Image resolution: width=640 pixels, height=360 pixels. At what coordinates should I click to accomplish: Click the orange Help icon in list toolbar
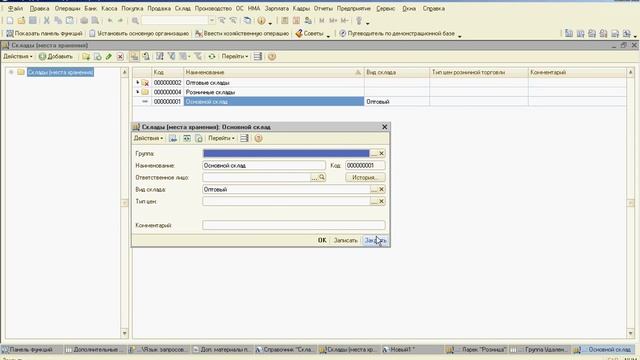(272, 57)
